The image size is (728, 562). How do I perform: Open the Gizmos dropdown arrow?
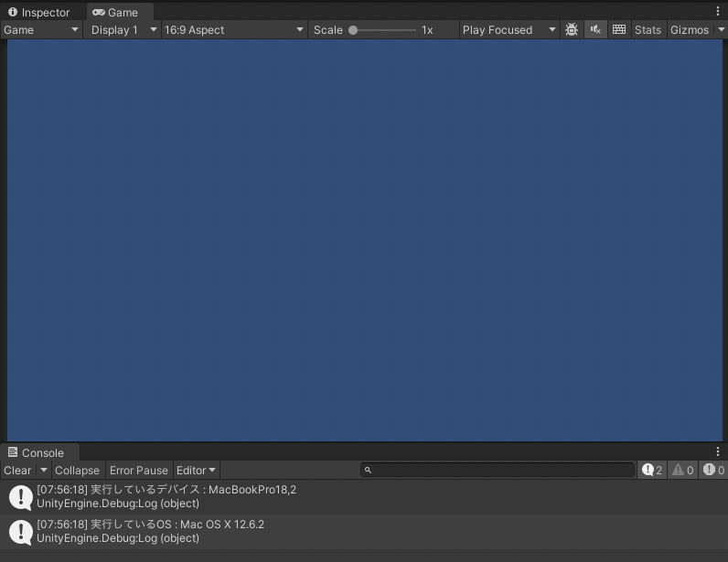721,30
